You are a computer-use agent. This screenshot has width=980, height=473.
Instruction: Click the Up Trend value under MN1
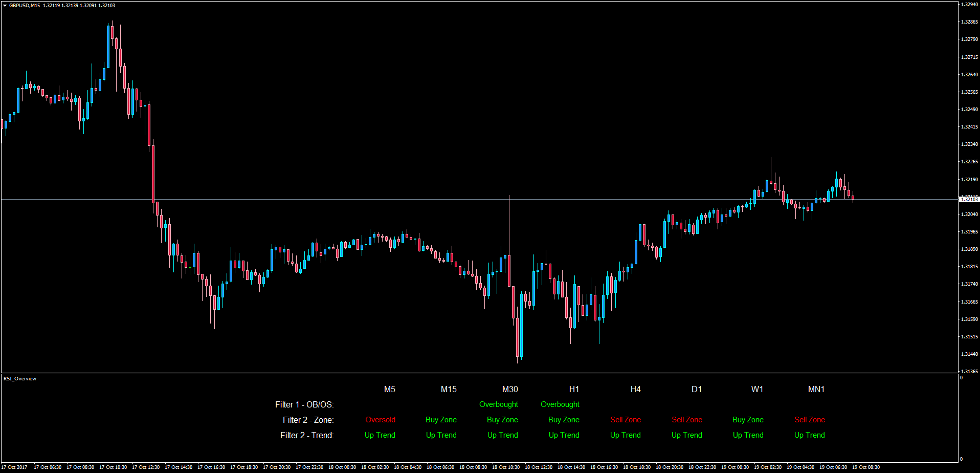pos(810,435)
